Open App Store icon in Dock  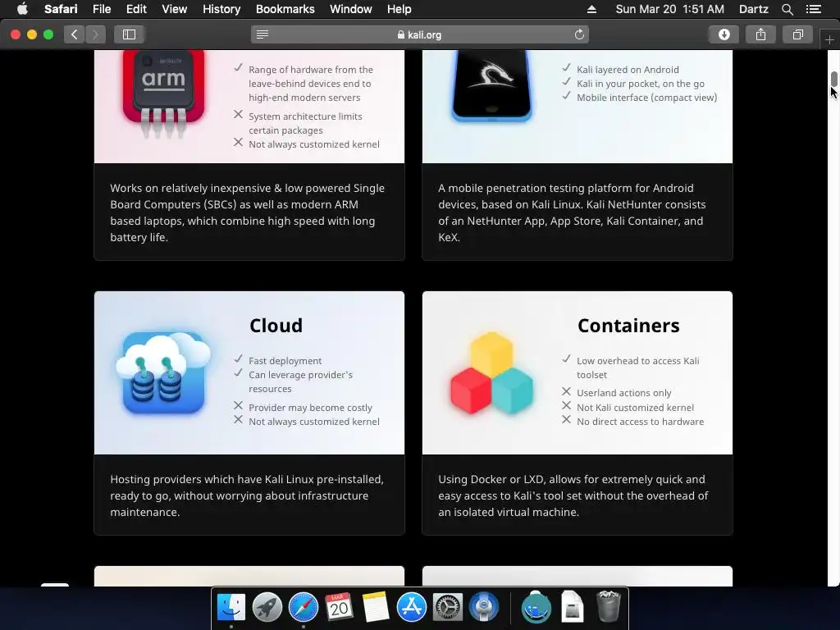click(x=412, y=607)
